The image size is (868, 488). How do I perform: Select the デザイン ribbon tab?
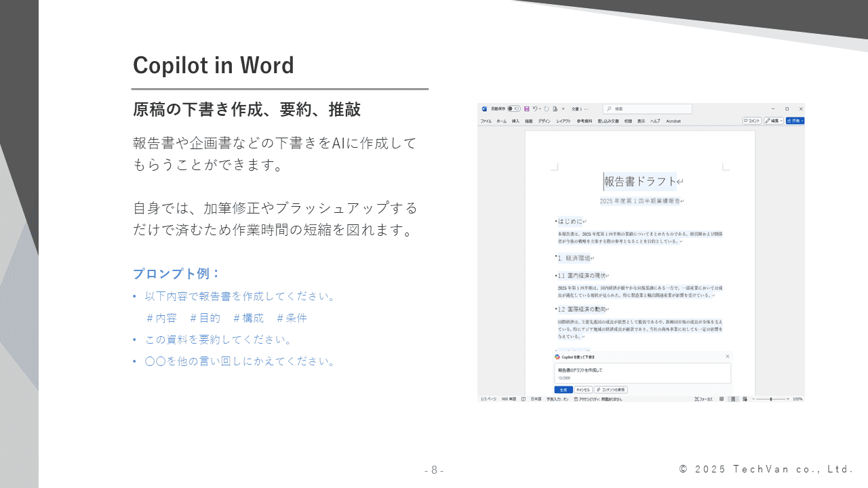(545, 121)
